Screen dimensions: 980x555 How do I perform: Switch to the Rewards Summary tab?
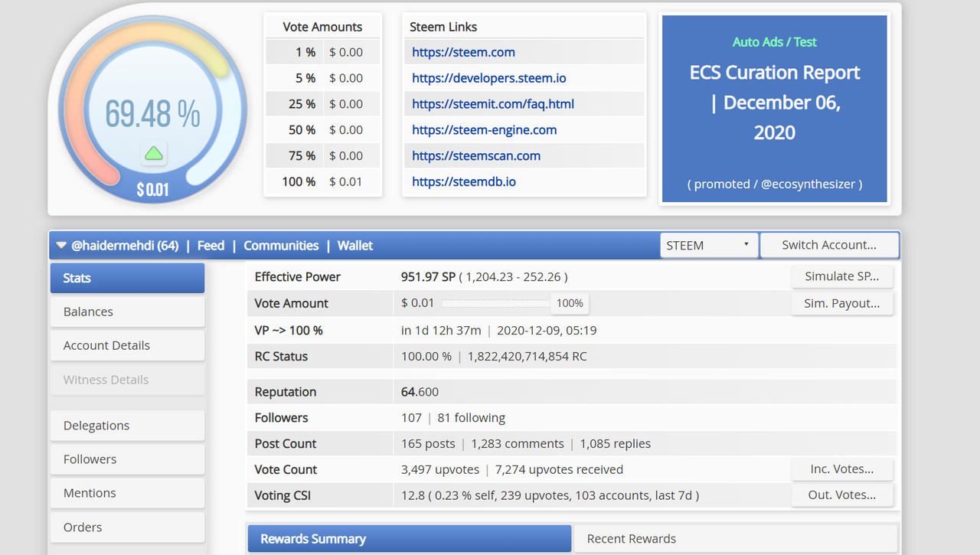pyautogui.click(x=409, y=539)
